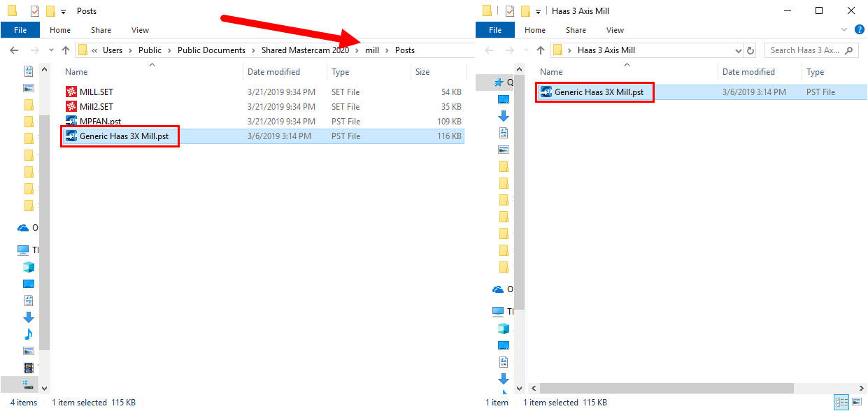
Task: Maximize the Haas 3 Axis Mill window
Action: [x=819, y=10]
